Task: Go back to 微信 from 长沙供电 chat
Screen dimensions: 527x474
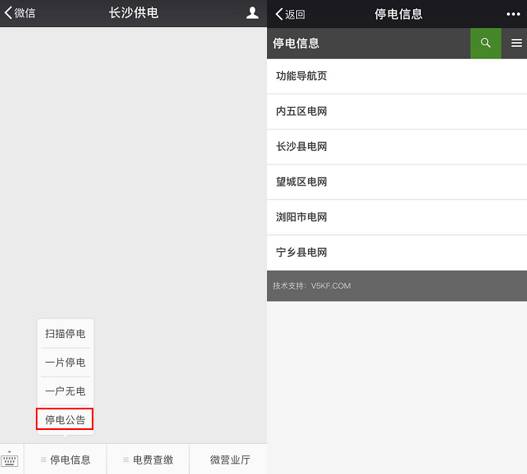Action: coord(20,13)
